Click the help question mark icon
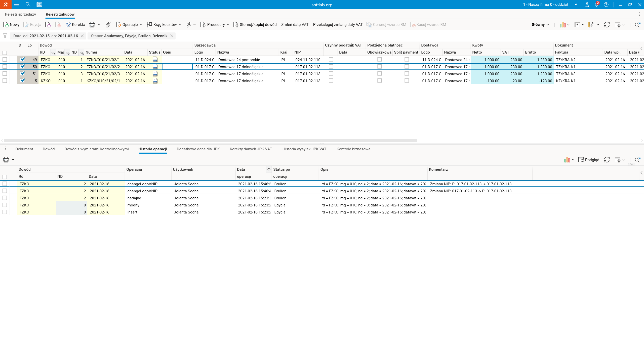 (x=606, y=5)
